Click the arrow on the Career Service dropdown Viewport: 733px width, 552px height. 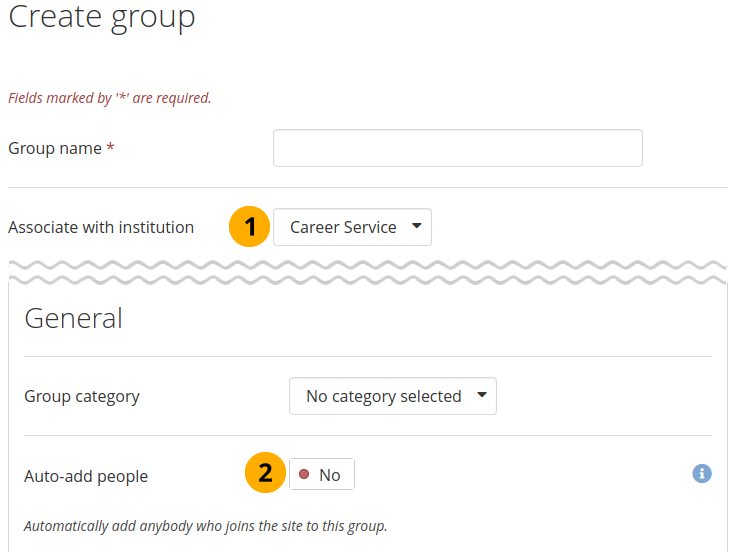pyautogui.click(x=417, y=226)
